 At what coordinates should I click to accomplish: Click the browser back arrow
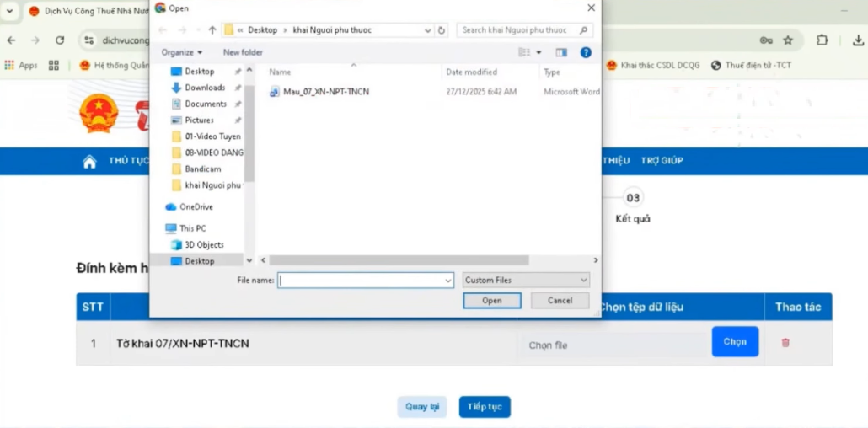[11, 40]
